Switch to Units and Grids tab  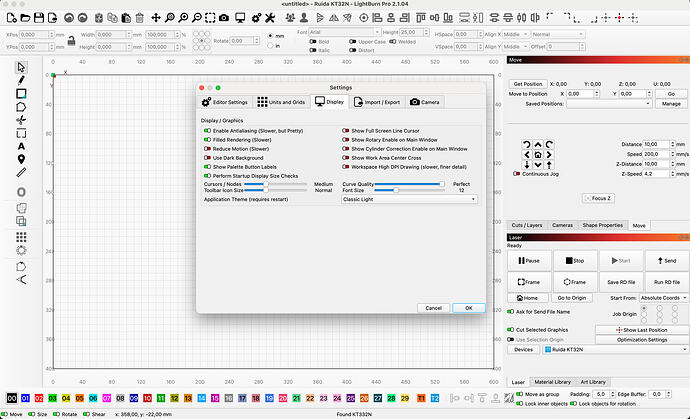(281, 102)
